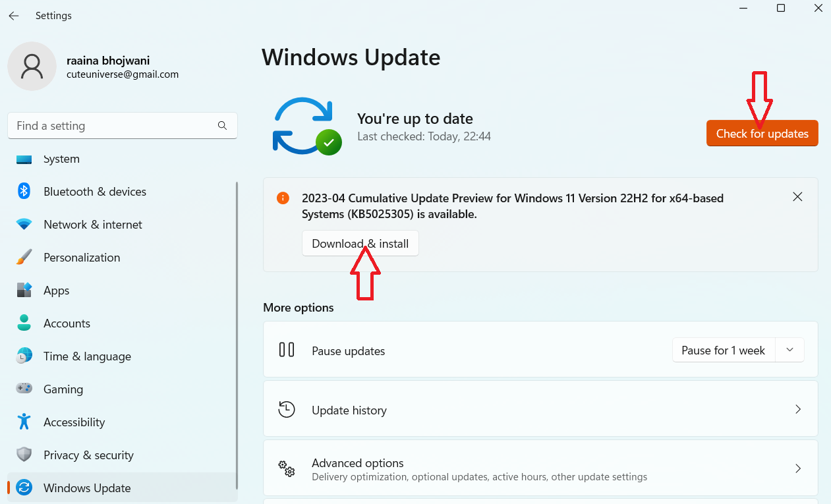Click the Time & language globe icon
Viewport: 831px width, 504px height.
24,356
